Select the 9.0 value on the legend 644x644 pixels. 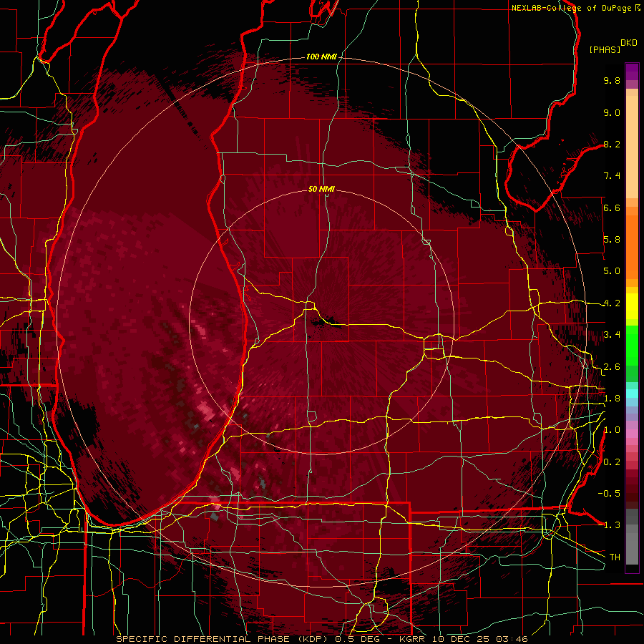pyautogui.click(x=612, y=112)
